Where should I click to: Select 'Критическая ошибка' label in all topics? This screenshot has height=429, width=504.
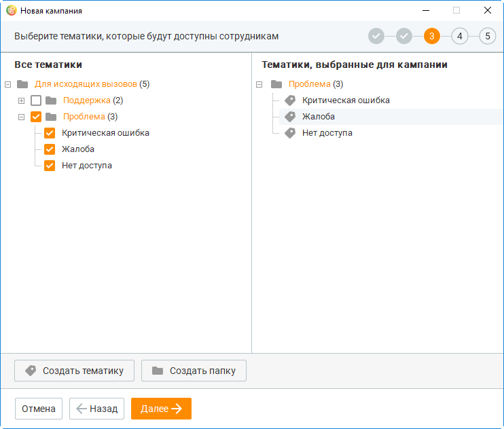tap(105, 133)
